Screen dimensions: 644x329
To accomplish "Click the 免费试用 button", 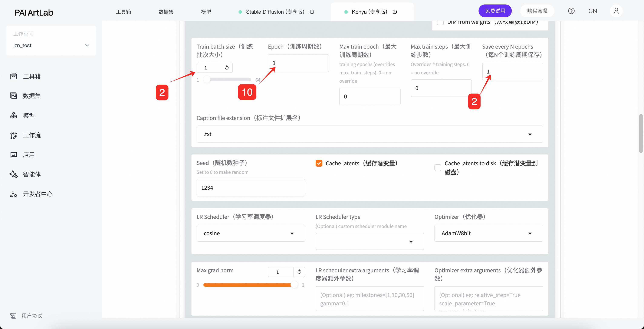I will [x=495, y=11].
